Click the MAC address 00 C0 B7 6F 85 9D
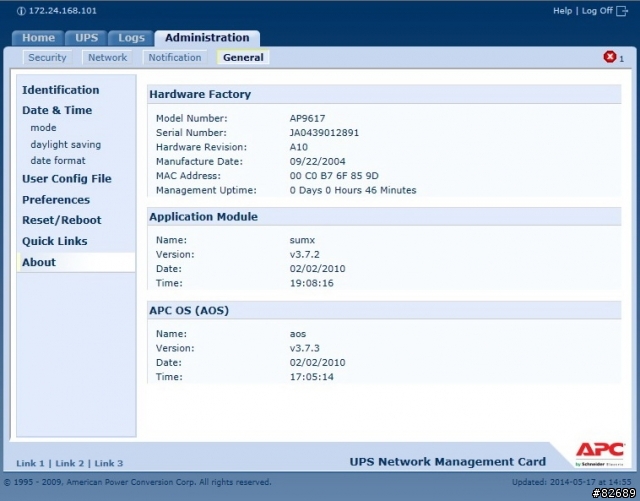This screenshot has width=640, height=501. 334,176
